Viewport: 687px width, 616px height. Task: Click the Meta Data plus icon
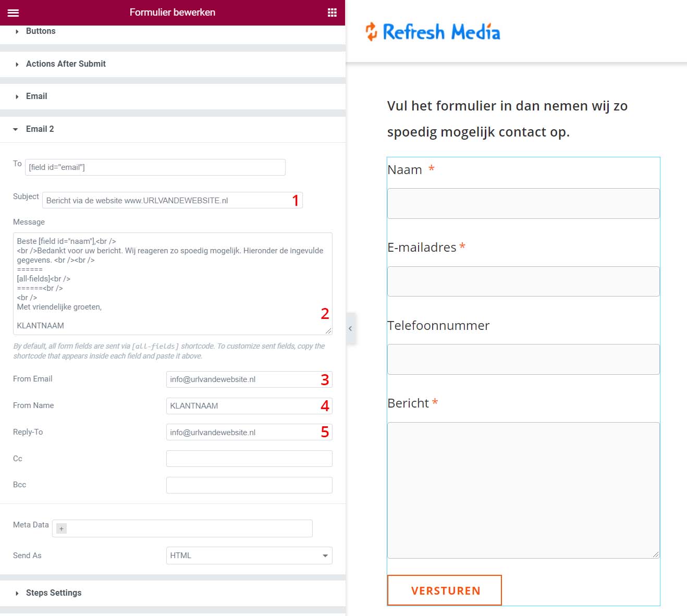pos(62,528)
